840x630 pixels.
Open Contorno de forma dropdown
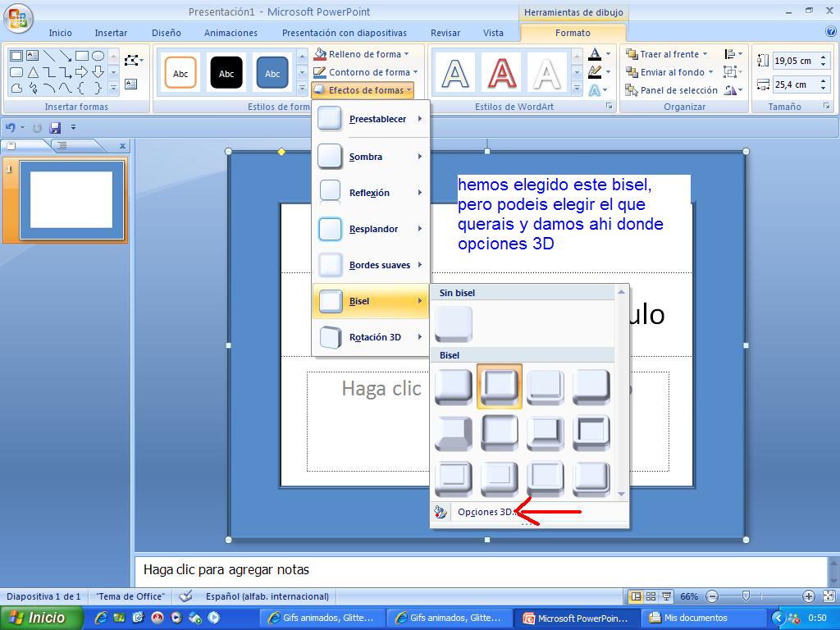365,72
